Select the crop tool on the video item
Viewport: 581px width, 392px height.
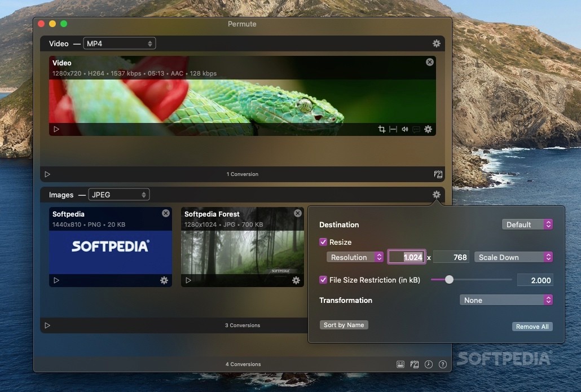382,129
